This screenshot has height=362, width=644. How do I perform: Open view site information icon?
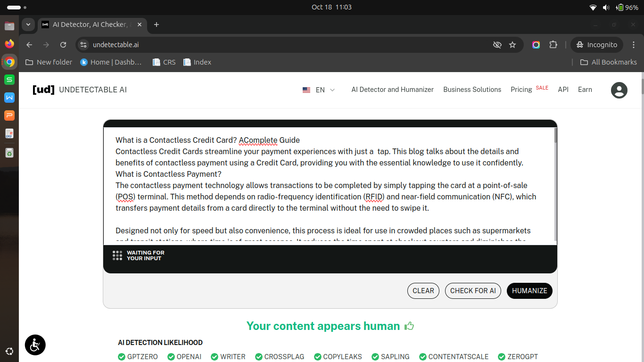(83, 45)
